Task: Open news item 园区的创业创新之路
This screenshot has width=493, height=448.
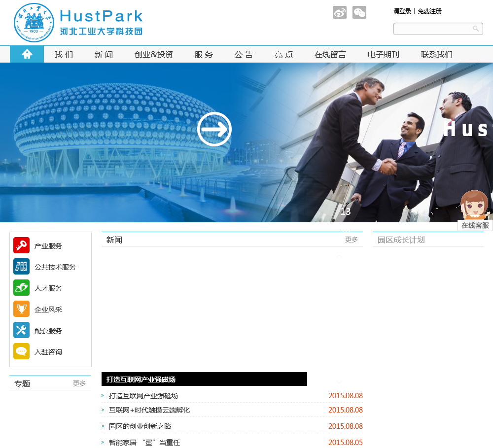Action: click(x=140, y=426)
